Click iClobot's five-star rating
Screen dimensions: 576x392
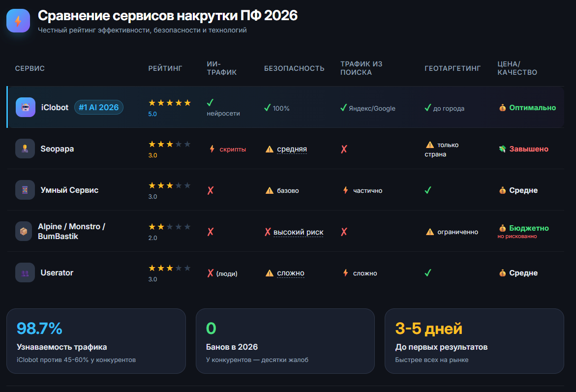[169, 103]
